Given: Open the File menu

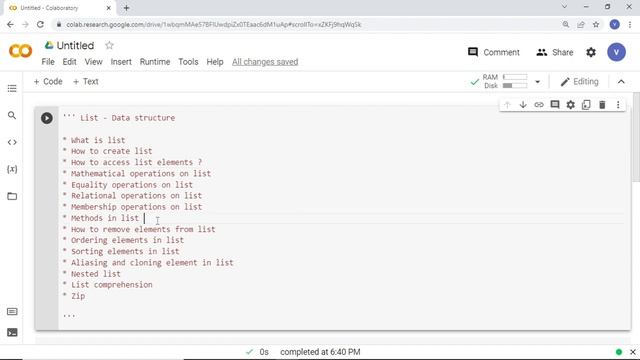Looking at the screenshot, I should point(48,62).
